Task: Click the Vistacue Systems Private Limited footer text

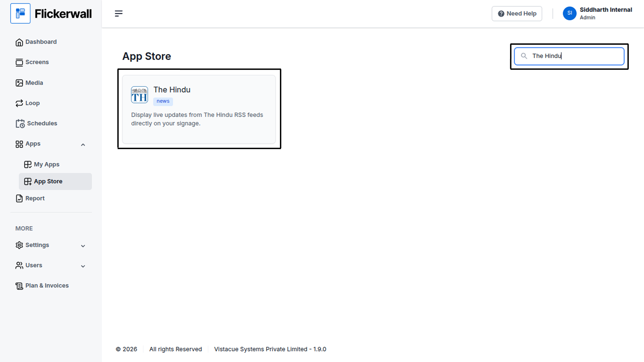Action: [270, 349]
